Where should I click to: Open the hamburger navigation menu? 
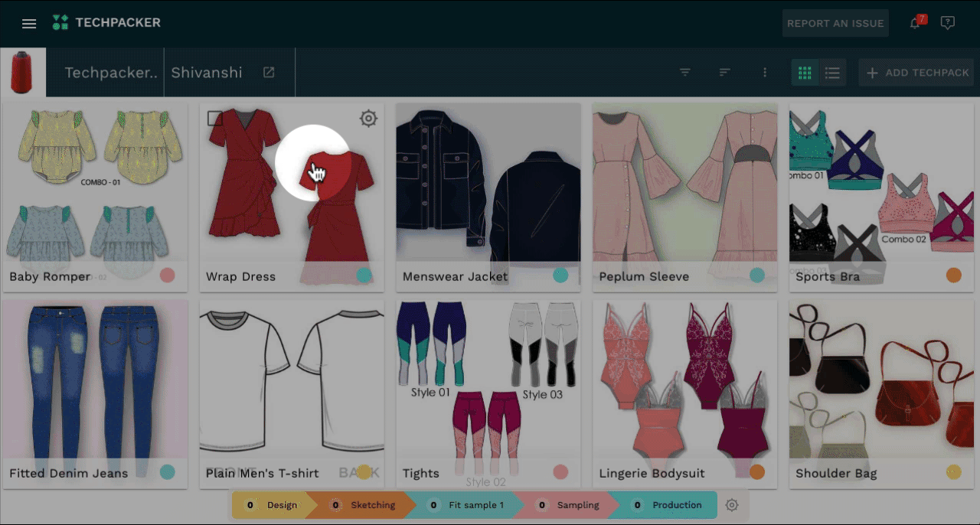pos(29,24)
